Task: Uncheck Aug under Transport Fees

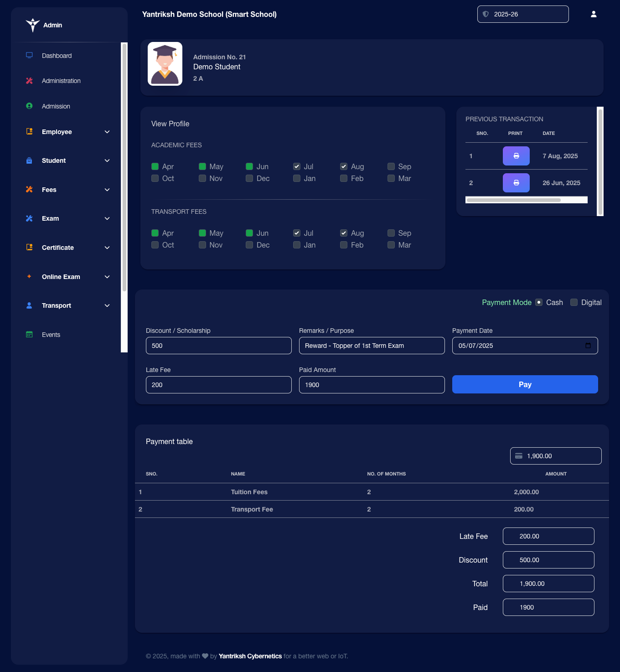Action: [x=343, y=233]
